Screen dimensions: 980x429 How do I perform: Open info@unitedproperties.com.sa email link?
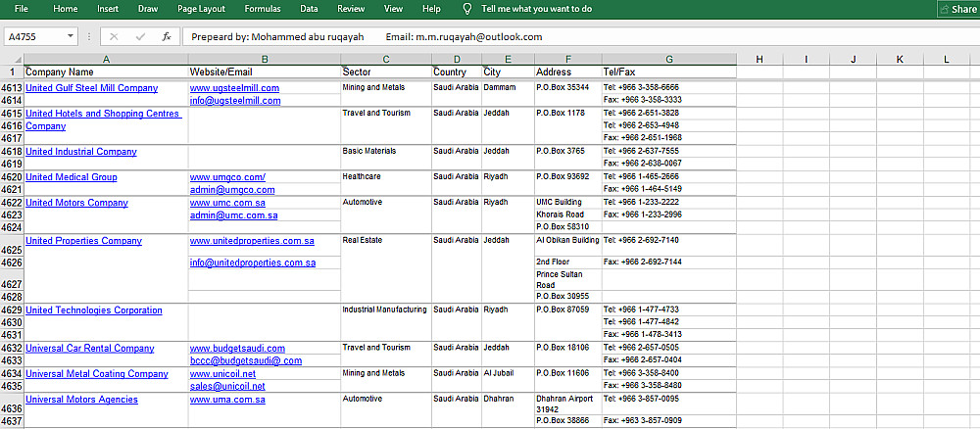pyautogui.click(x=253, y=262)
